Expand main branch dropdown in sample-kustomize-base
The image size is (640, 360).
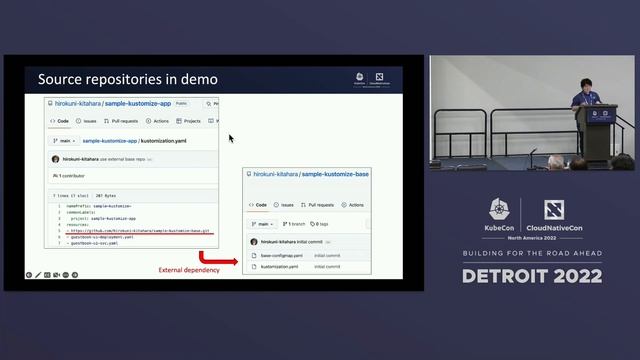[x=262, y=224]
